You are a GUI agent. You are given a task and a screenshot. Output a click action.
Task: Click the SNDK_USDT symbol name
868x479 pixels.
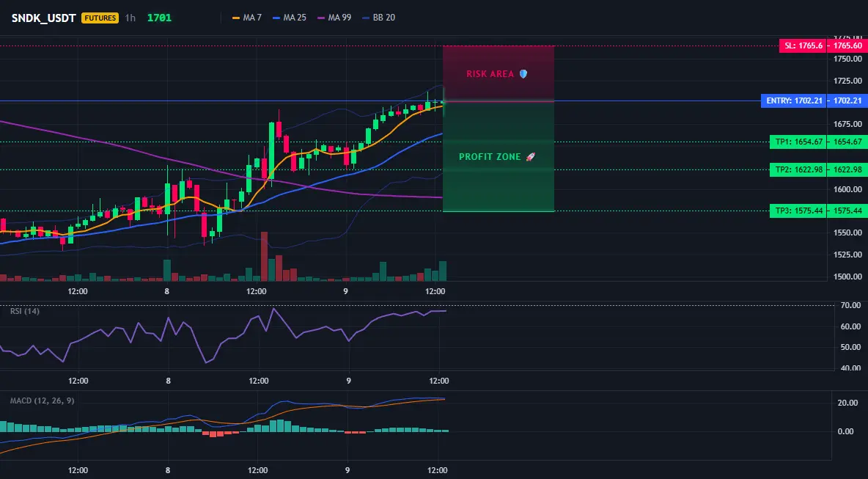pos(44,18)
